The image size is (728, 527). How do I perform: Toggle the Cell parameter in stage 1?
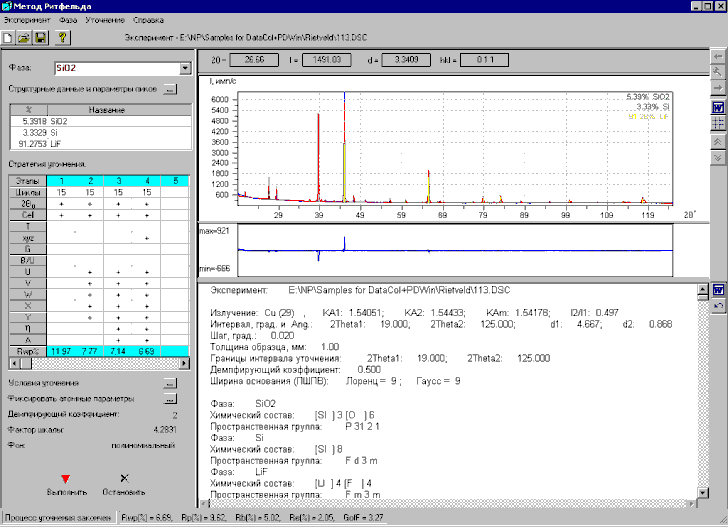point(62,214)
